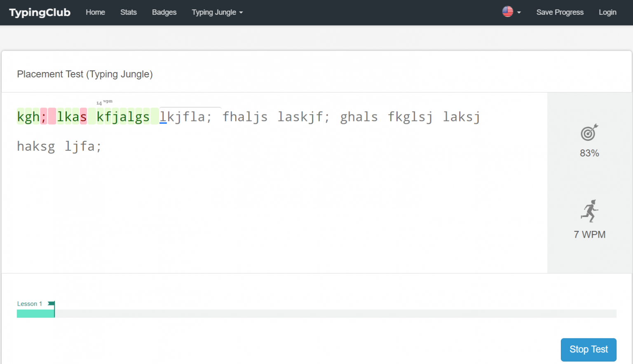Image resolution: width=633 pixels, height=364 pixels.
Task: Click the TypingClub logo
Action: coord(40,12)
